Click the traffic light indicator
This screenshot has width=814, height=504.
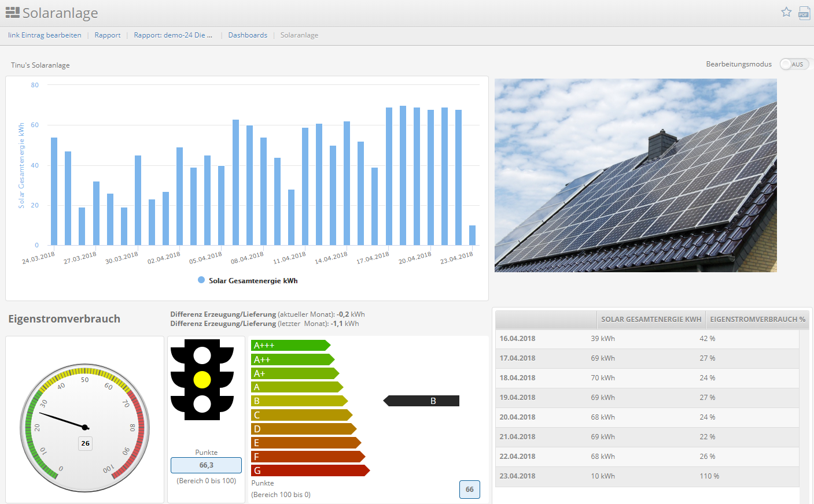tap(202, 380)
